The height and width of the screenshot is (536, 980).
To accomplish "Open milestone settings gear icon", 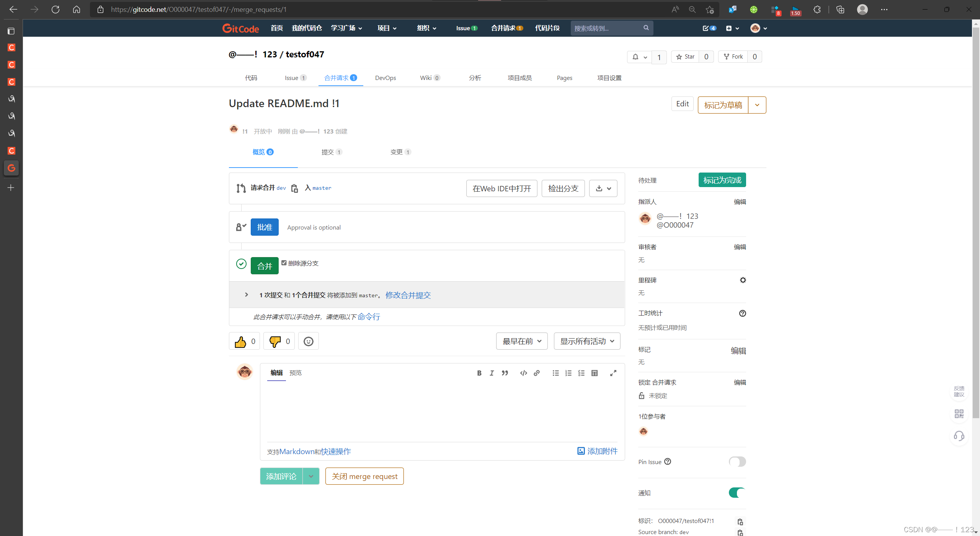I will [x=743, y=280].
